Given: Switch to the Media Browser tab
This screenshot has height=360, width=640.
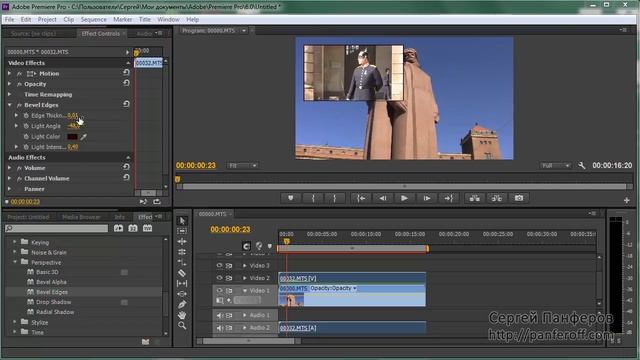Looking at the screenshot, I should click(x=81, y=217).
